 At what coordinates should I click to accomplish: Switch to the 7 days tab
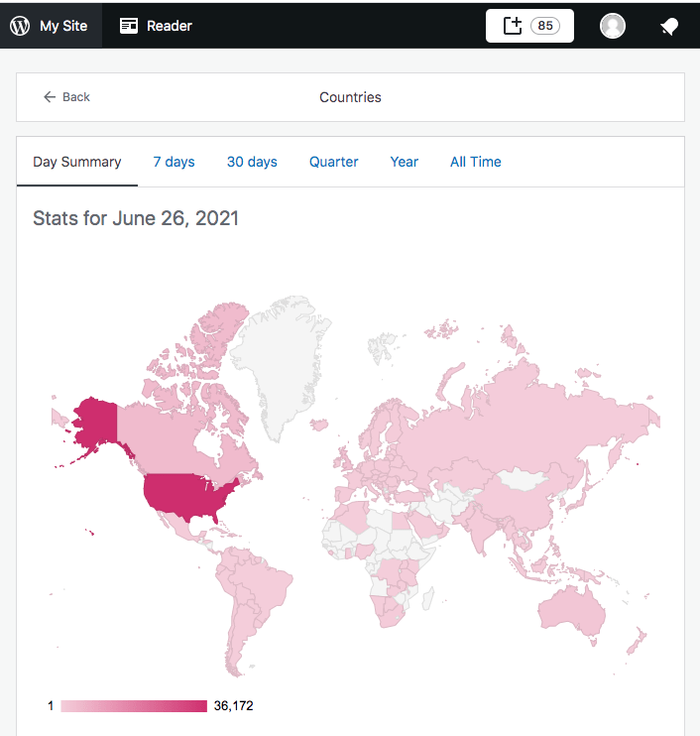point(174,162)
